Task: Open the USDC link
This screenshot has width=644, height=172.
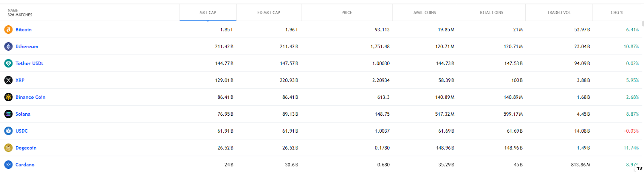Action: [22, 131]
